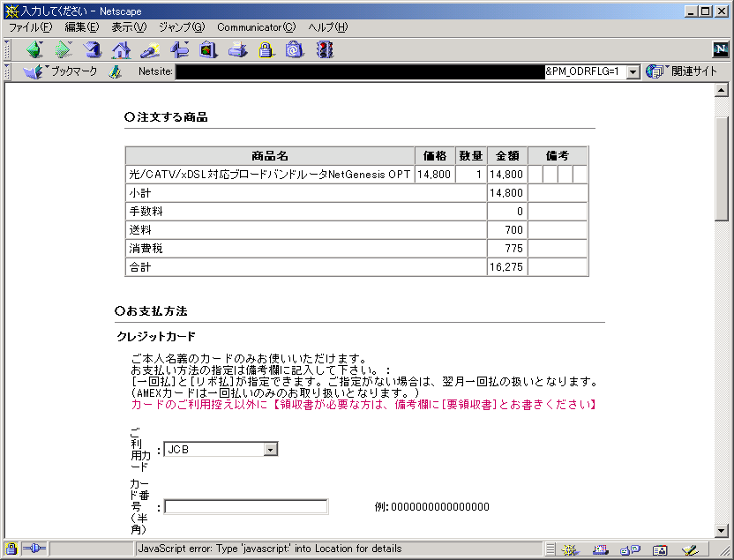Viewport: 734px width, 560px height.
Task: Click the 備考 column header
Action: click(x=558, y=156)
